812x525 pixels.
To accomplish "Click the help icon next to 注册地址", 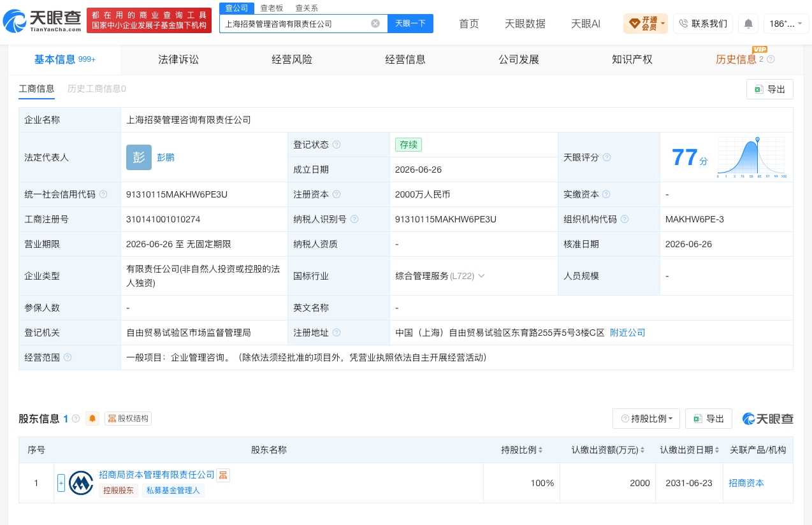I will pos(337,333).
